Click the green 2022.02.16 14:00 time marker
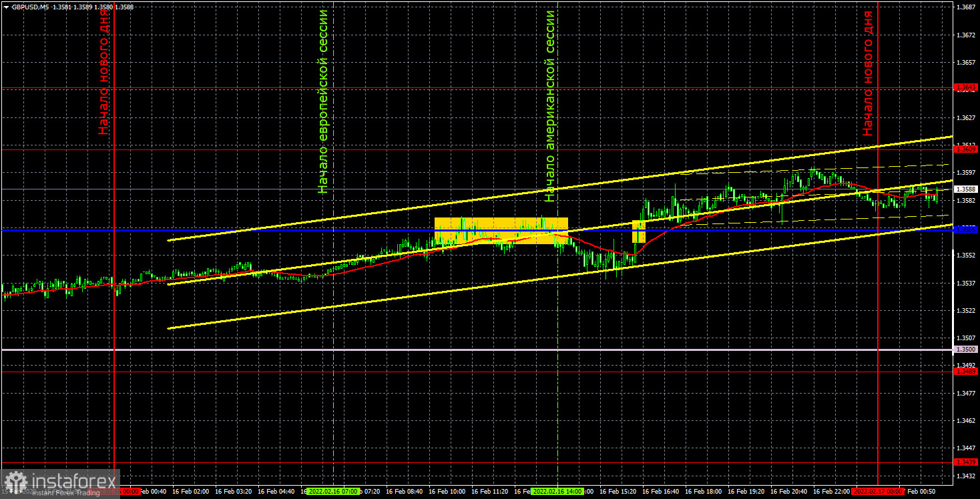The height and width of the screenshot is (499, 980). (557, 491)
